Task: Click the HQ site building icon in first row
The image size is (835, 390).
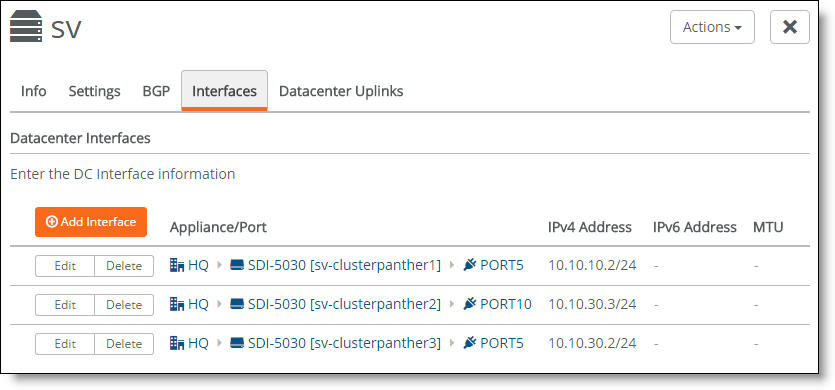Action: coord(177,265)
